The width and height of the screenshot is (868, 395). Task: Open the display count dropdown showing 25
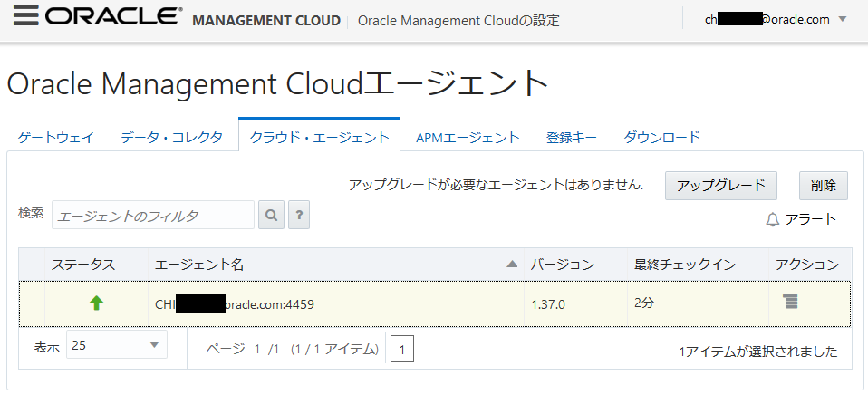tap(117, 345)
